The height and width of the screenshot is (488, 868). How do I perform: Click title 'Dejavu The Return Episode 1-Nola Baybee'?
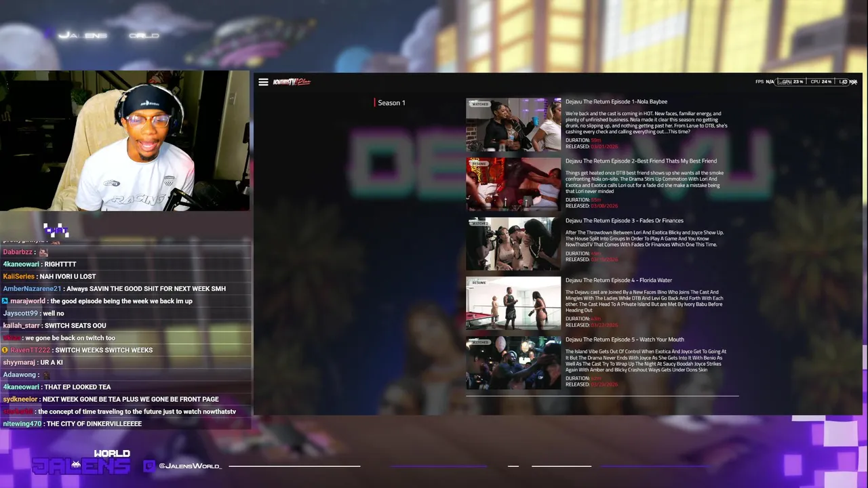[616, 102]
